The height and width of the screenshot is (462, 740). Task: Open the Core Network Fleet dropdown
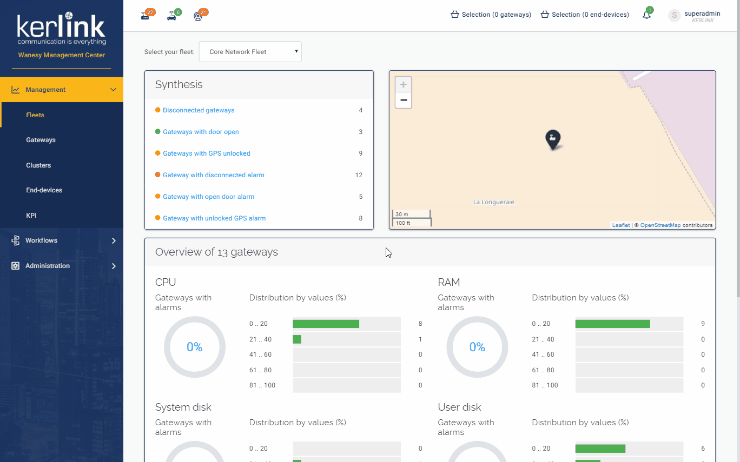[x=250, y=51]
